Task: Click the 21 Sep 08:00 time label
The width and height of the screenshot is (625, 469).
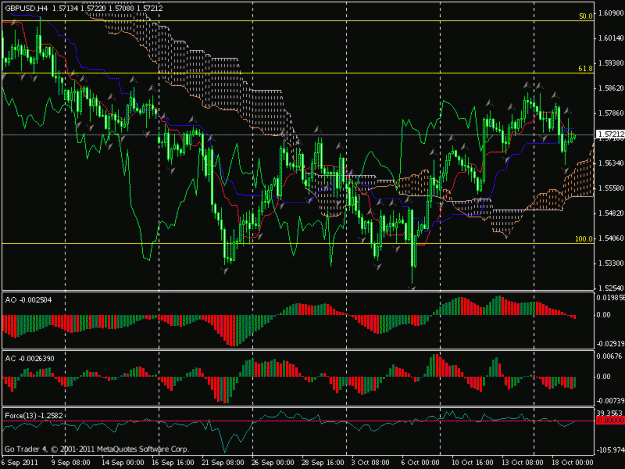Action: (223, 463)
